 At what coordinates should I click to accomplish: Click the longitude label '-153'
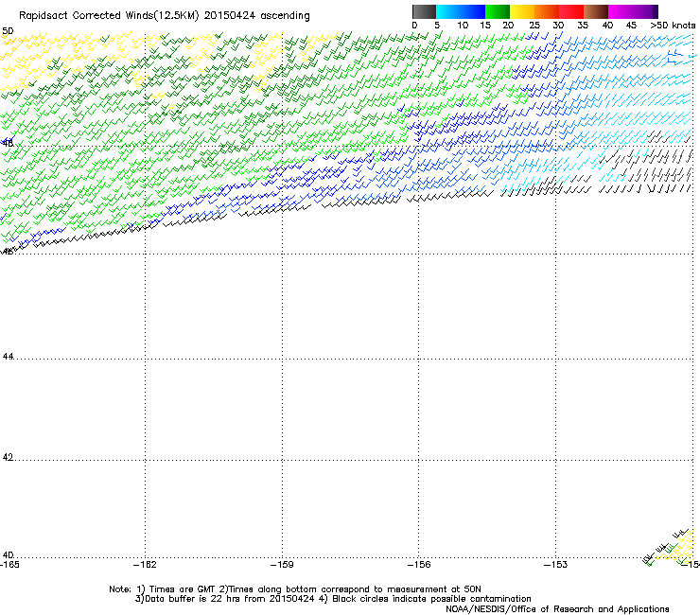click(x=556, y=565)
